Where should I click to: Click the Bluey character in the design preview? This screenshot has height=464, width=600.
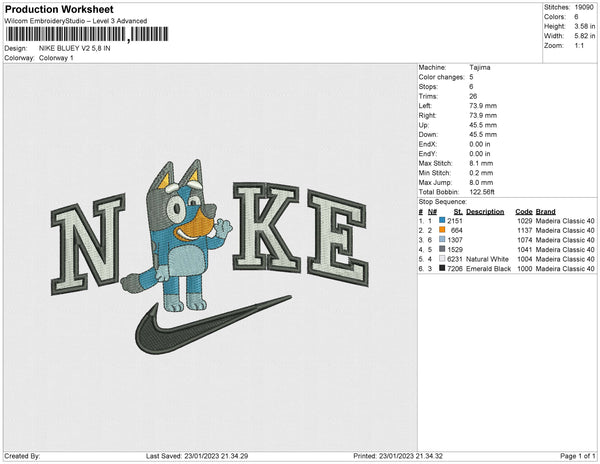point(178,235)
